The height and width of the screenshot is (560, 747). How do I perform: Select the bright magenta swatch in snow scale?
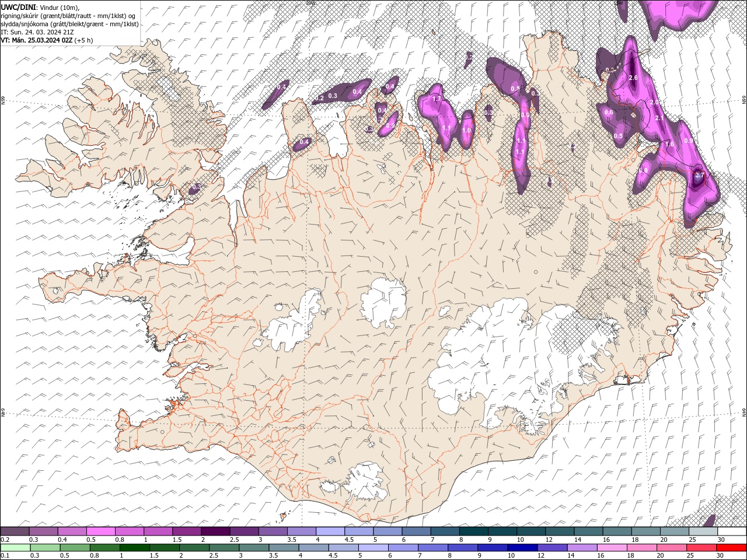pyautogui.click(x=100, y=531)
